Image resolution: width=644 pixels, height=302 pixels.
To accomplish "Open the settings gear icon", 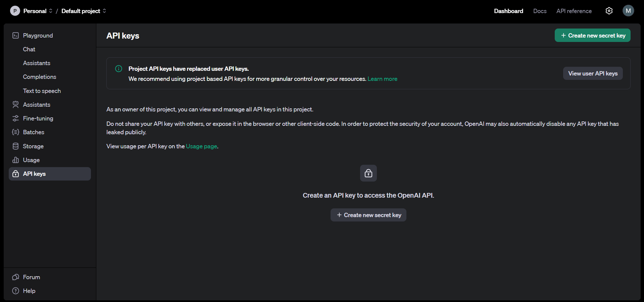I will pyautogui.click(x=609, y=11).
